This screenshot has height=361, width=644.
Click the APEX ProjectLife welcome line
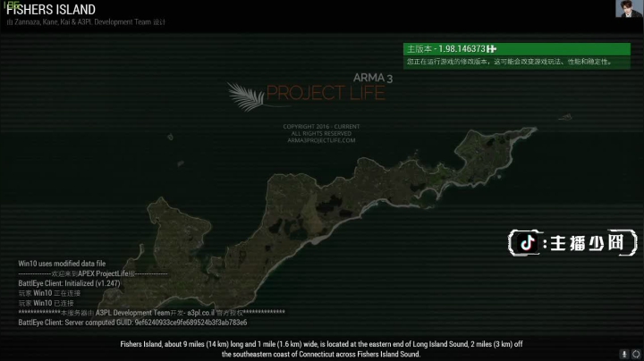tap(93, 273)
